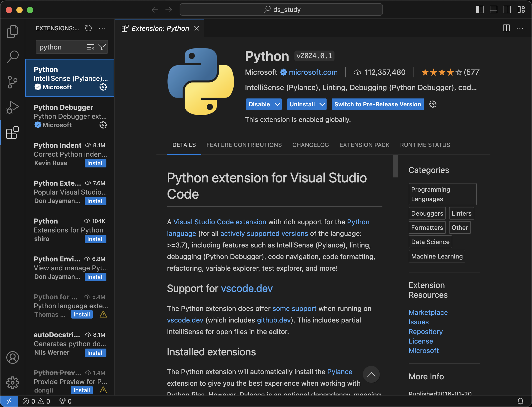
Task: Open the Run and Debug view
Action: [x=12, y=107]
